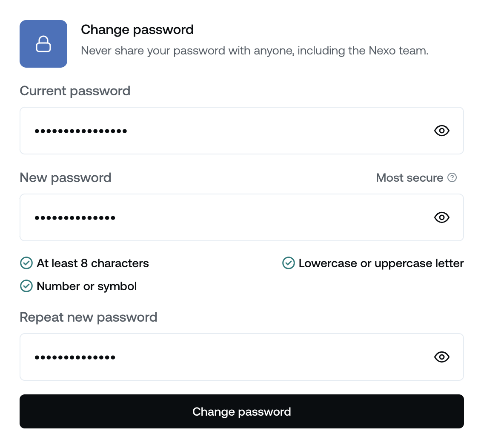Click the Most secure label
Viewport: 484px width, 448px height.
coord(410,178)
